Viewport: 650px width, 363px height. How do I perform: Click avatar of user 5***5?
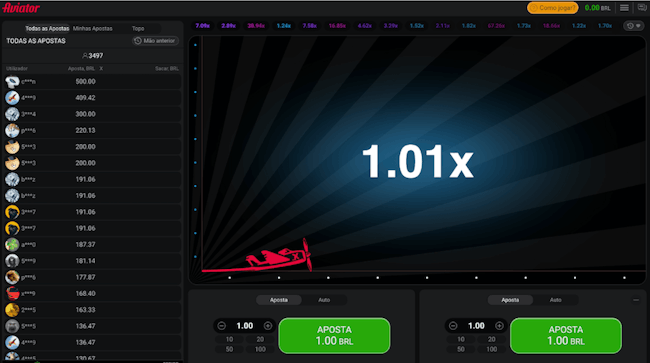pyautogui.click(x=12, y=326)
